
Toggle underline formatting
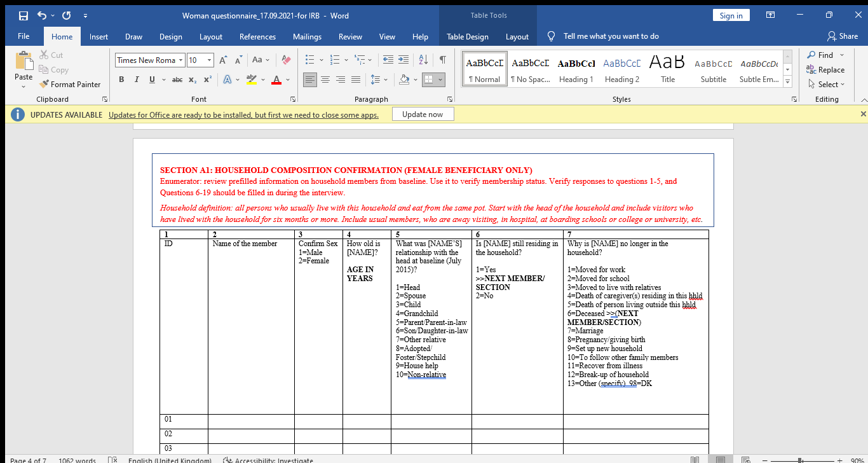coord(152,79)
